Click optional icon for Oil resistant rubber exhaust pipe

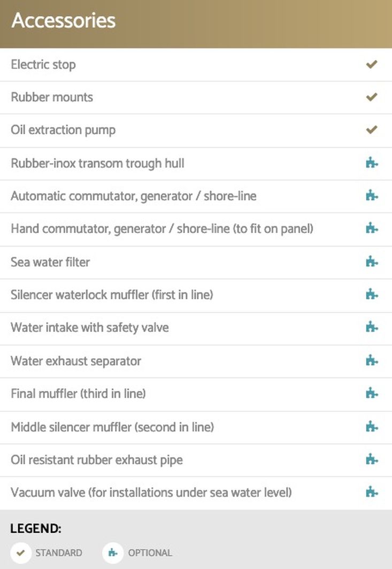(x=372, y=459)
